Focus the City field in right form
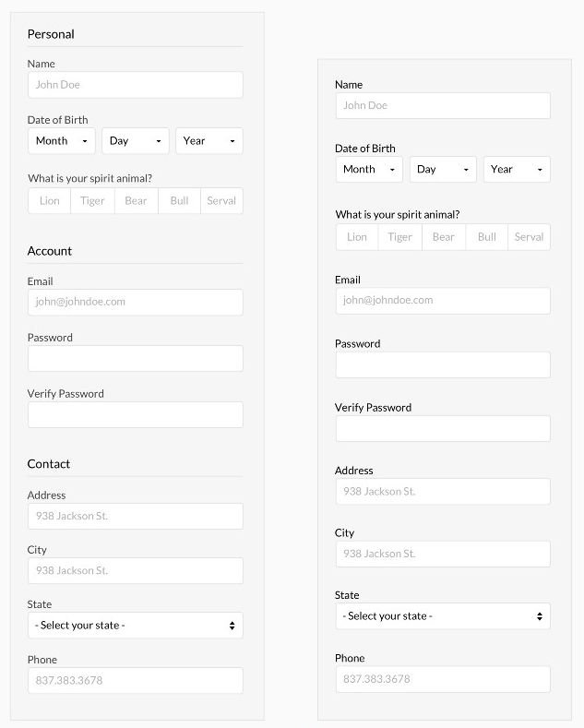 (443, 554)
